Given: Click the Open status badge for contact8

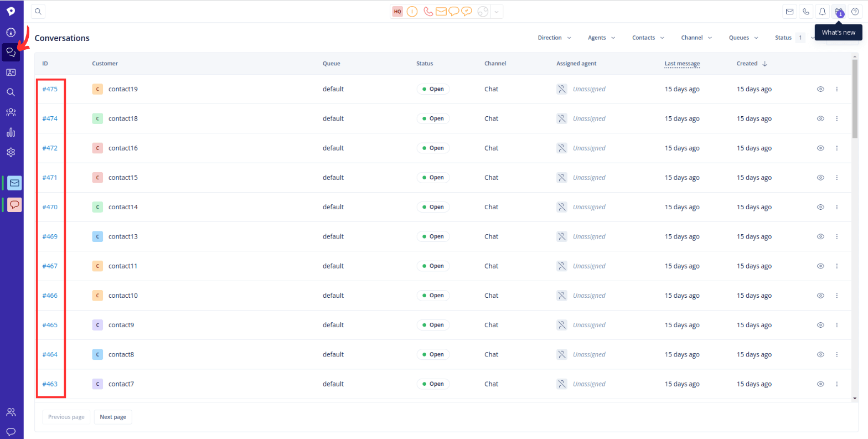Looking at the screenshot, I should click(433, 354).
